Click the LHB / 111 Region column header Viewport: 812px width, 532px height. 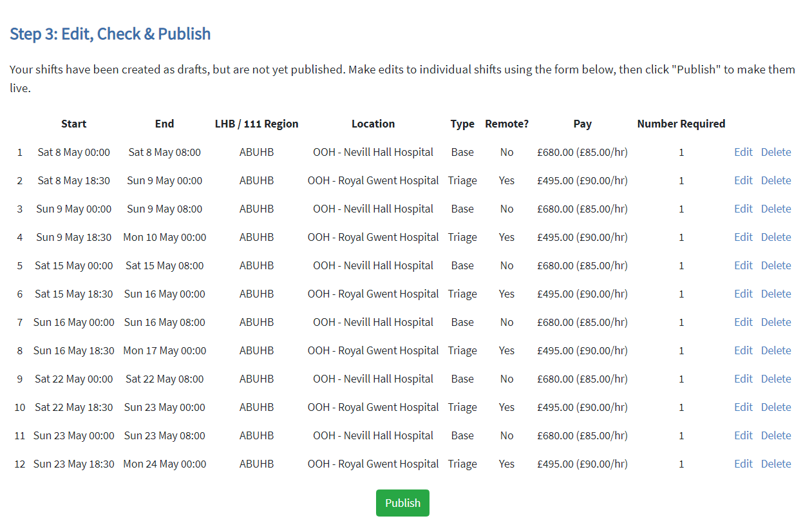point(256,124)
